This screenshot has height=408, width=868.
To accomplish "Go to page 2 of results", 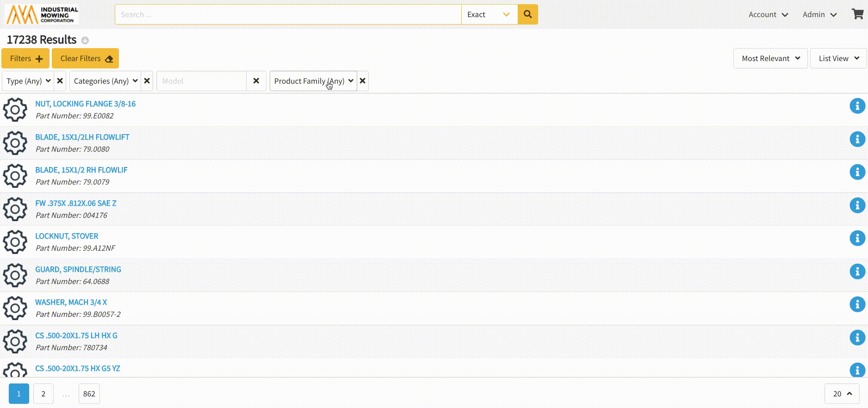I will [43, 394].
